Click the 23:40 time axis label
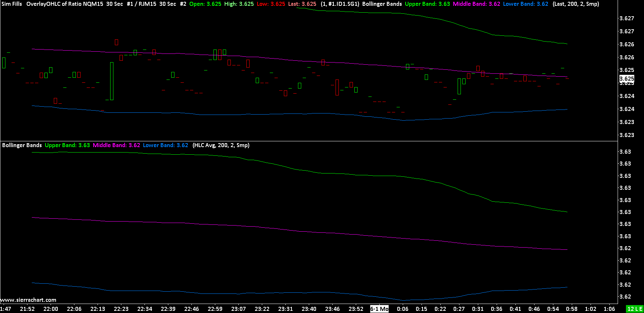Viewport: 644px width, 313px height. [x=309, y=309]
